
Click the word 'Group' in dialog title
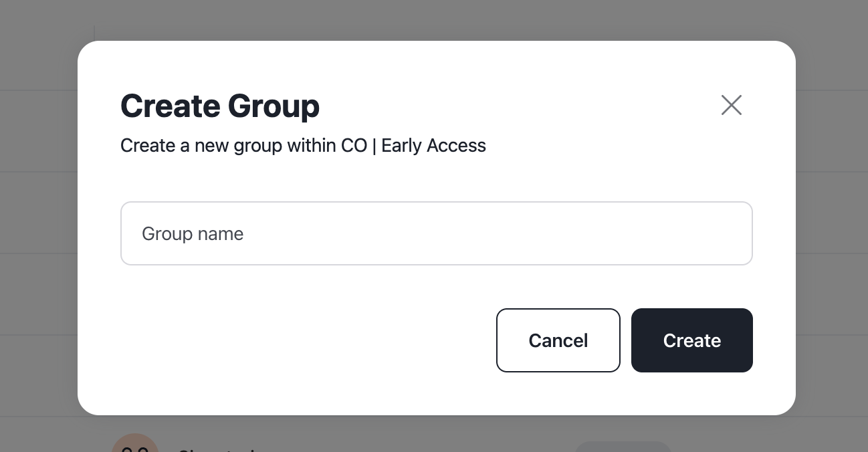pos(274,106)
